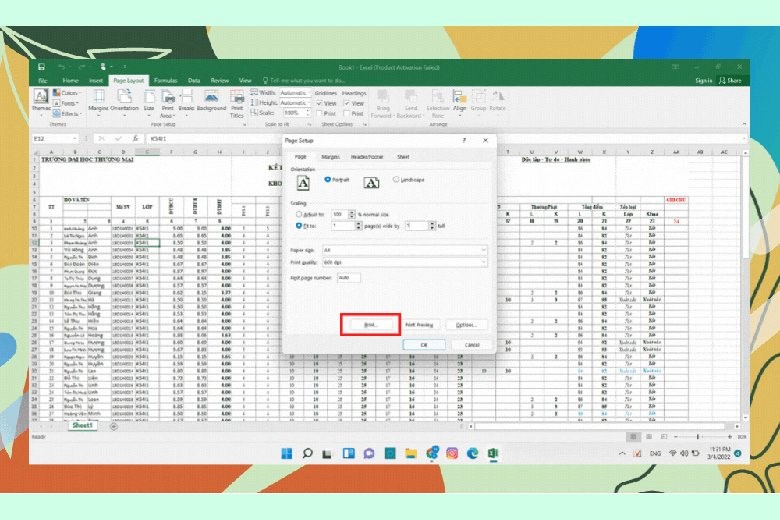Select the Fit to scaling option
This screenshot has height=520, width=780.
click(x=299, y=226)
